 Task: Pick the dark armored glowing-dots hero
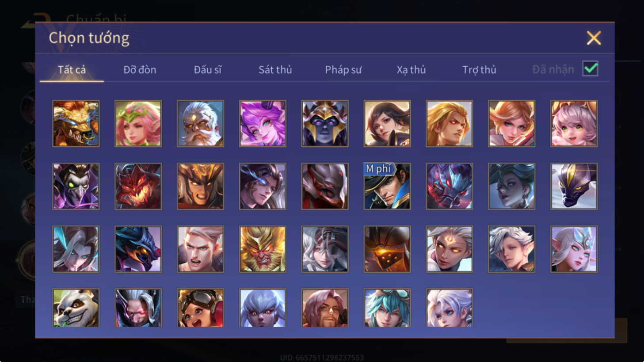[x=387, y=249]
